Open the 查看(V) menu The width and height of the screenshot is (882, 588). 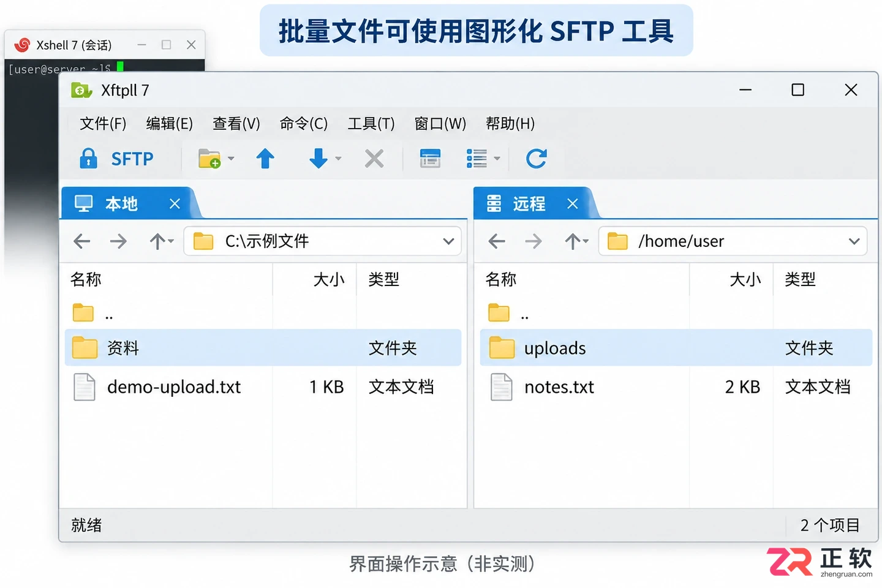click(x=236, y=124)
